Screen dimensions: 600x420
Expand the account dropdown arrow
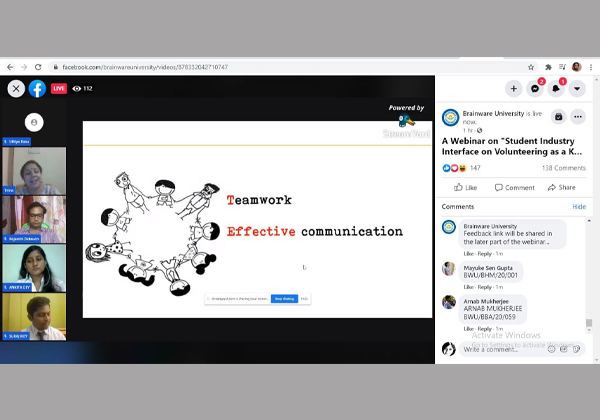pos(578,88)
